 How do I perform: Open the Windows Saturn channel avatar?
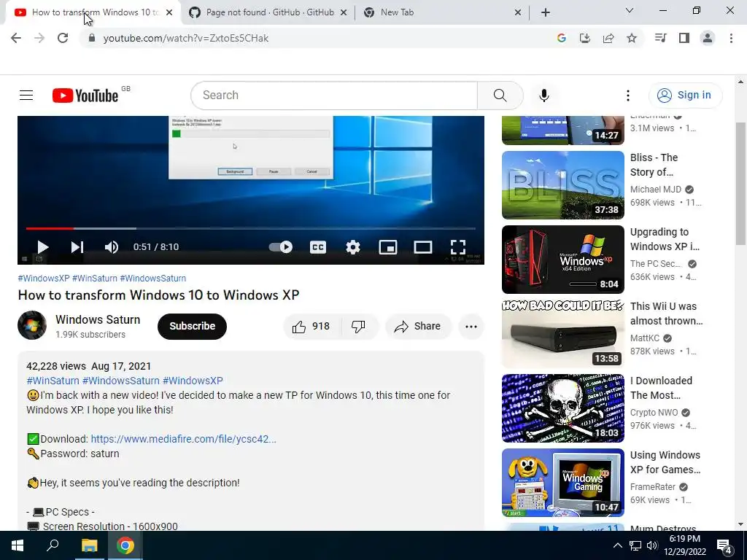pyautogui.click(x=32, y=325)
